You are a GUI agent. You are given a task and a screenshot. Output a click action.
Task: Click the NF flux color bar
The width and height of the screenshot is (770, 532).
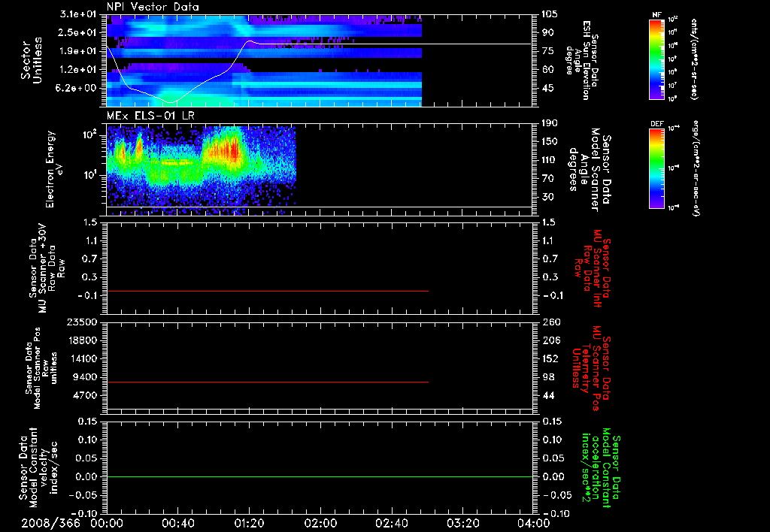656,59
